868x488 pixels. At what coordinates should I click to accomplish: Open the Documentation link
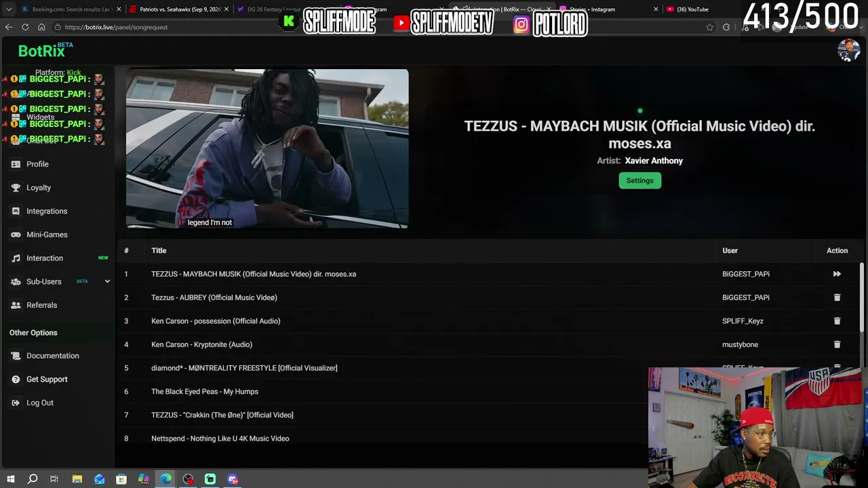coord(53,356)
